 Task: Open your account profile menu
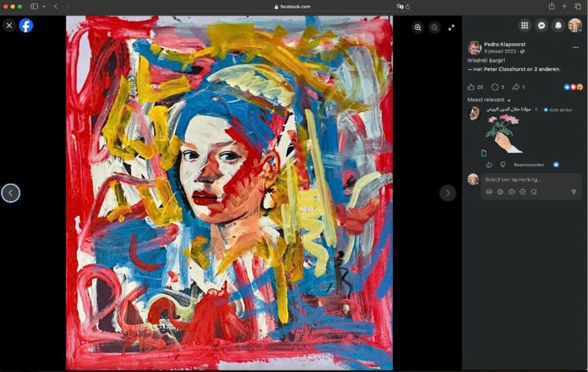click(575, 25)
